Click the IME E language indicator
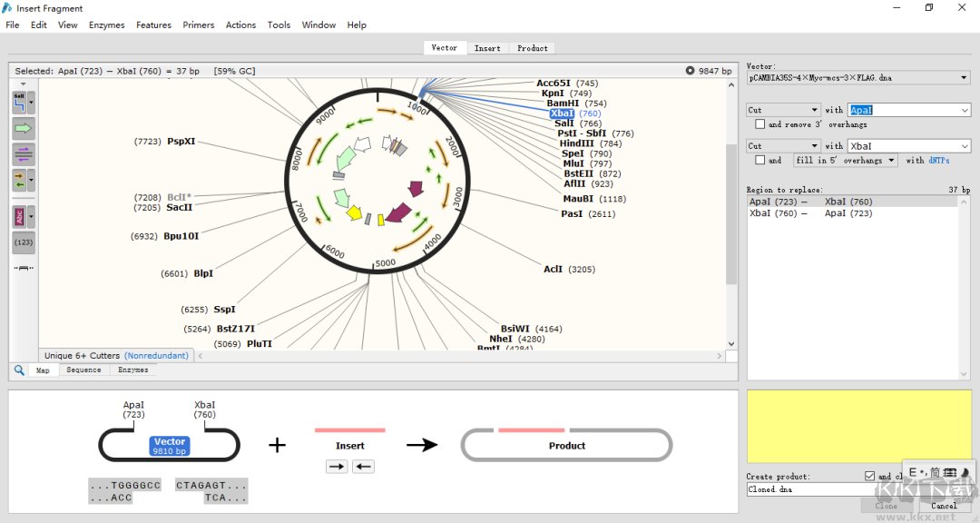This screenshot has height=523, width=980. [x=913, y=472]
